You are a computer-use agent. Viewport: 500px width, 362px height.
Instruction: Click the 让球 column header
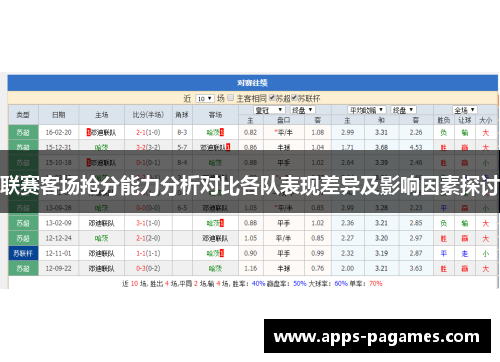coord(465,120)
